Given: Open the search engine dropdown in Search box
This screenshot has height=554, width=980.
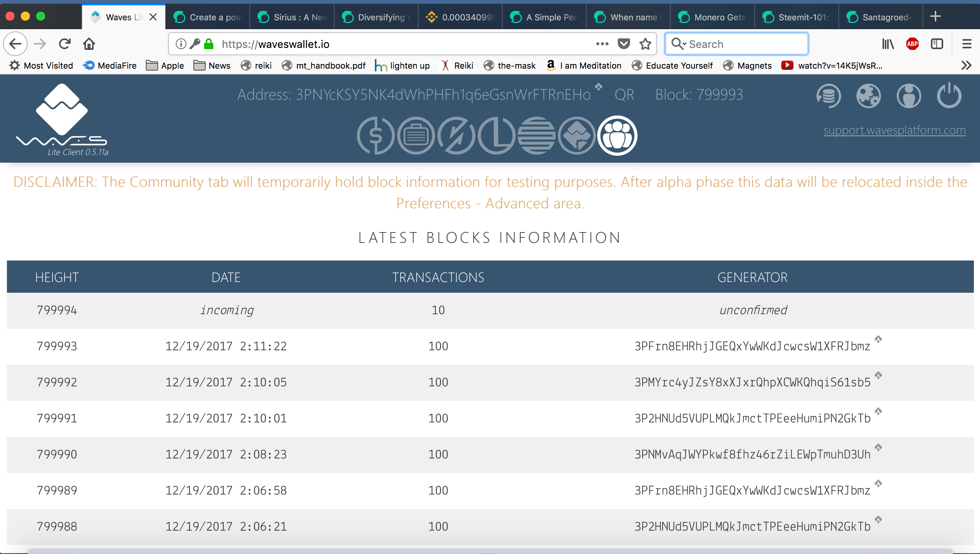Looking at the screenshot, I should (x=679, y=44).
